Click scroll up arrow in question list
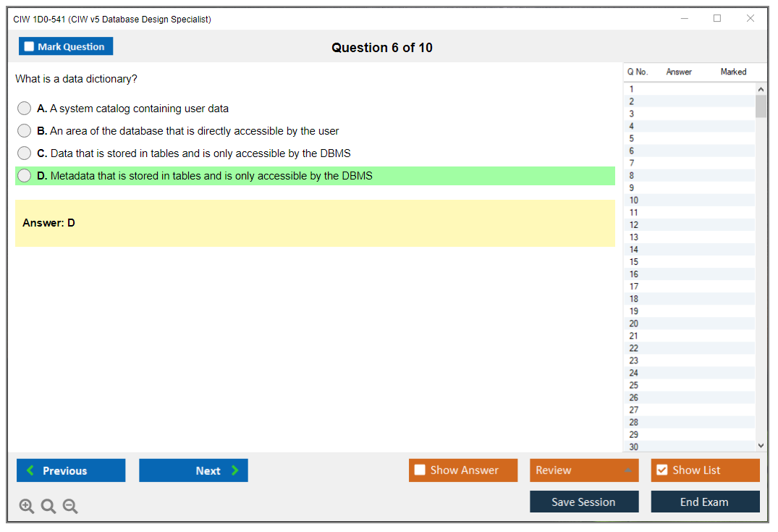Viewport: 778px width, 532px height. (760, 89)
